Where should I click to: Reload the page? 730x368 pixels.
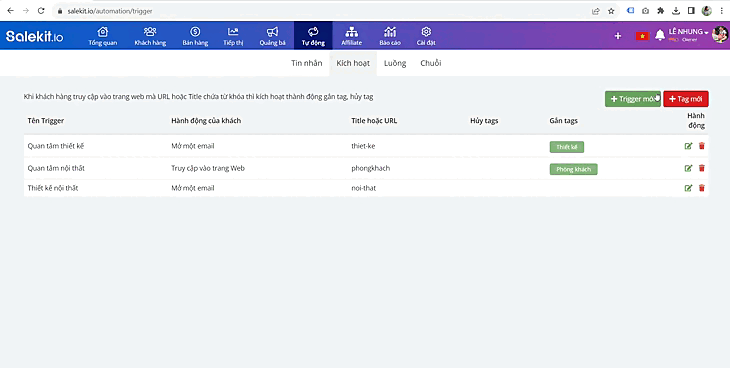coord(41,11)
